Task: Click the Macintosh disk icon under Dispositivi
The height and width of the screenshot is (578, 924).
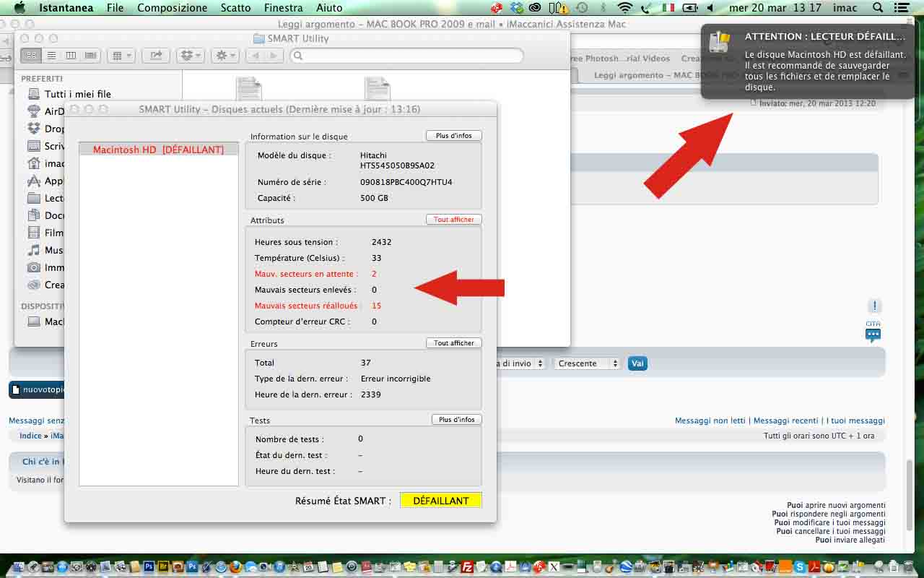Action: 34,322
